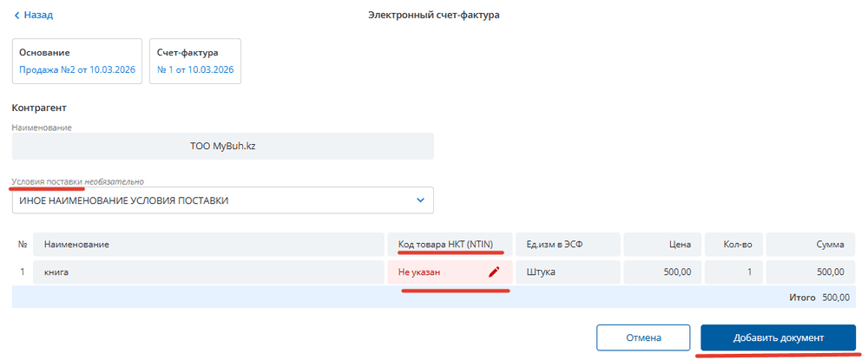868x360 pixels.
Task: Click the pencil edit icon for product code
Action: pos(494,272)
